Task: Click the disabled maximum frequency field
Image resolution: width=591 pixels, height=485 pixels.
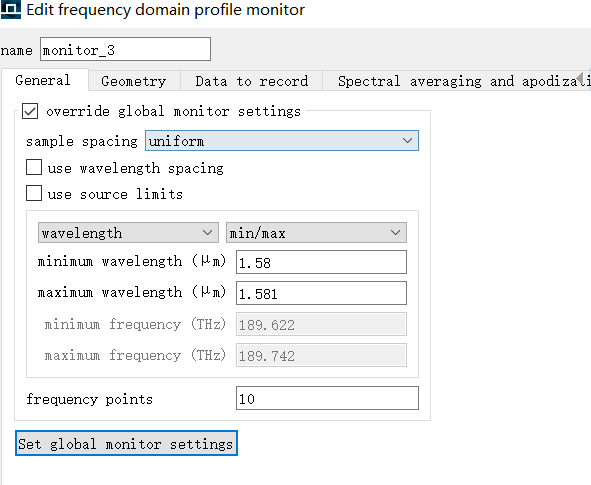Action: pyautogui.click(x=321, y=355)
